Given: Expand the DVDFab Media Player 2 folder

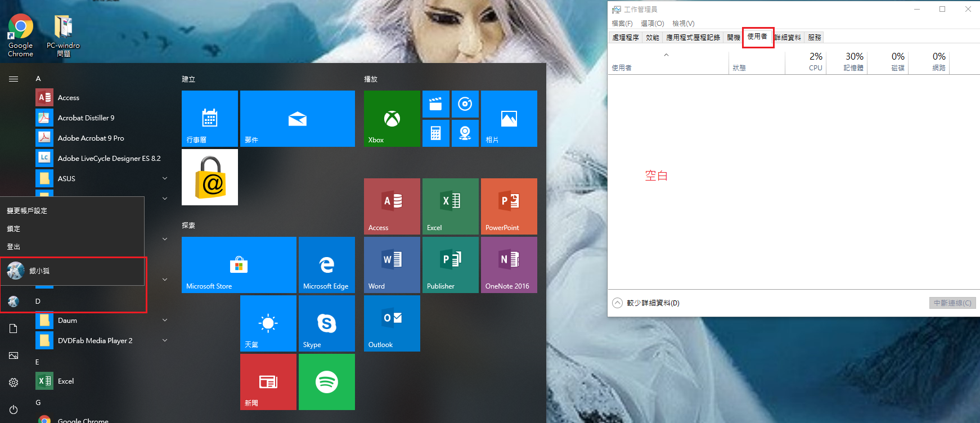Looking at the screenshot, I should (101, 340).
